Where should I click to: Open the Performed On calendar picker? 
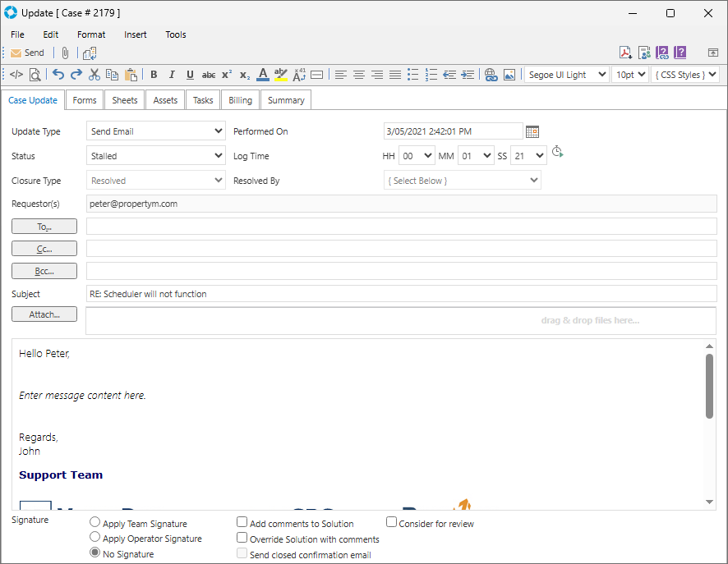pos(532,131)
